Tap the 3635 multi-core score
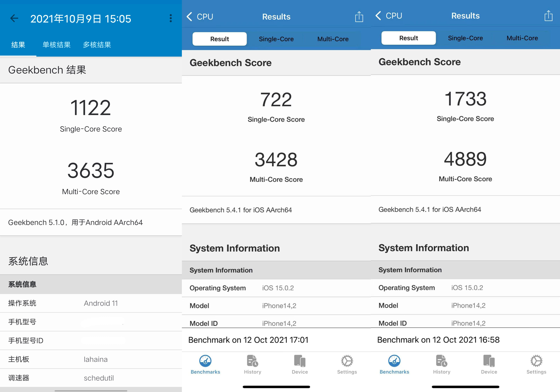560x392 pixels. (x=91, y=170)
